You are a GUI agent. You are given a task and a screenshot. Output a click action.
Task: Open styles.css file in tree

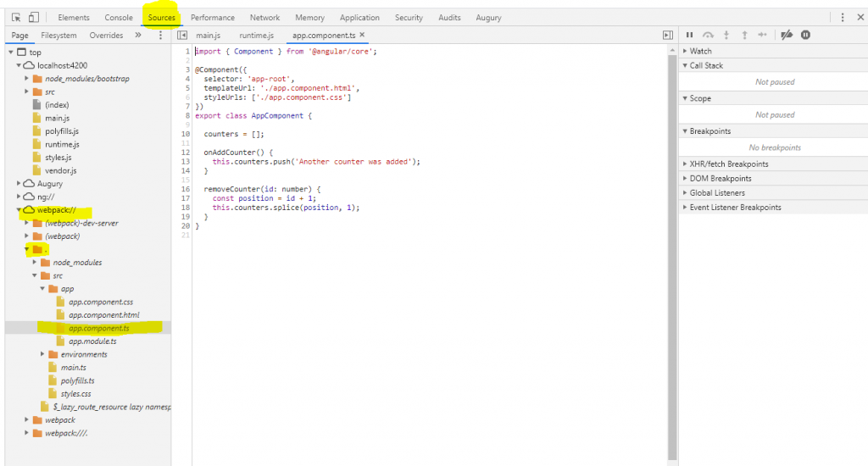[x=75, y=393]
